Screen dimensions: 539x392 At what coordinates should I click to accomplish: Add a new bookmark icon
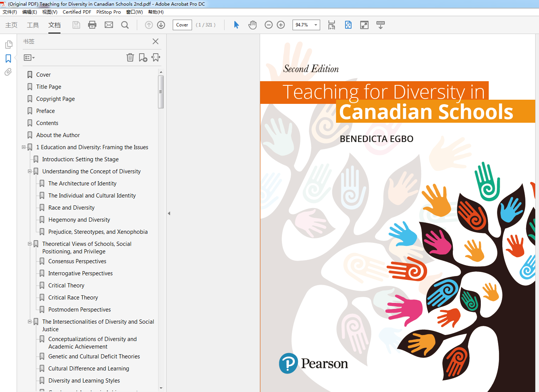tap(143, 57)
